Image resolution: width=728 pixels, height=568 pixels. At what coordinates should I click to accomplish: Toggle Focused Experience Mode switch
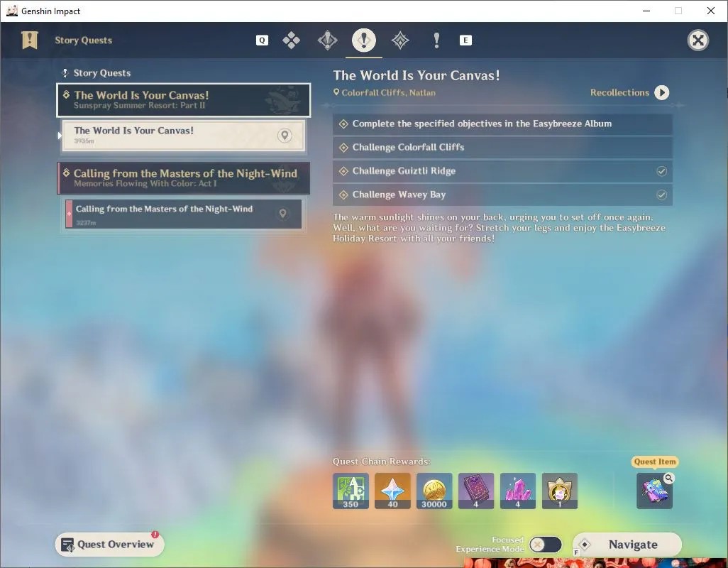(546, 545)
